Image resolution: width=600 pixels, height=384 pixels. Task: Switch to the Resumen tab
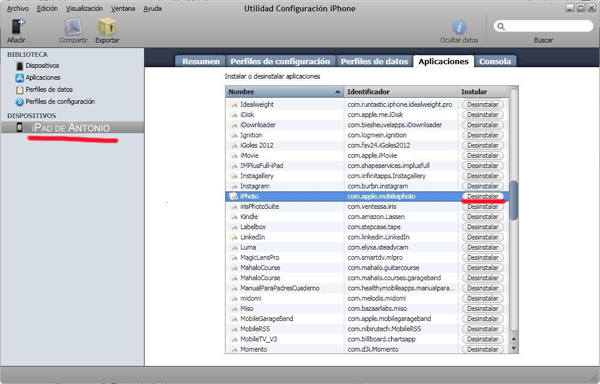pyautogui.click(x=201, y=61)
